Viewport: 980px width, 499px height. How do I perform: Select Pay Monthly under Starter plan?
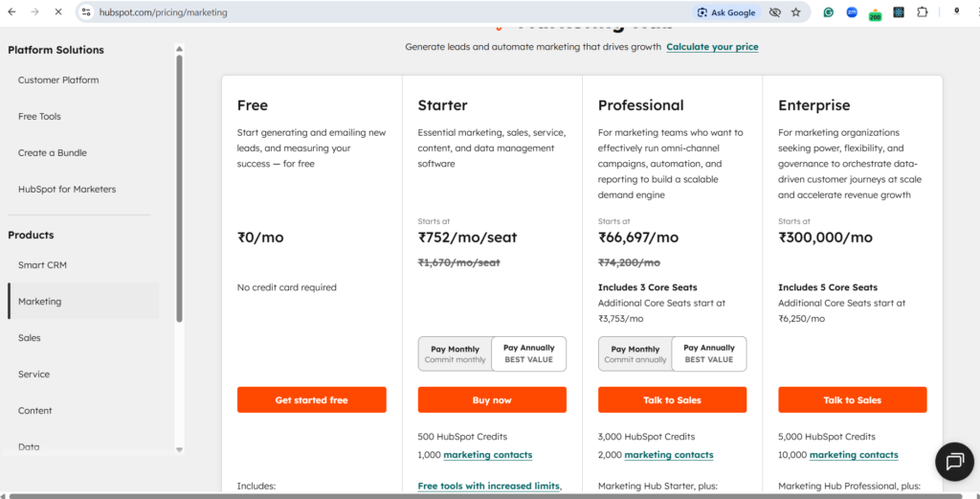click(x=455, y=353)
